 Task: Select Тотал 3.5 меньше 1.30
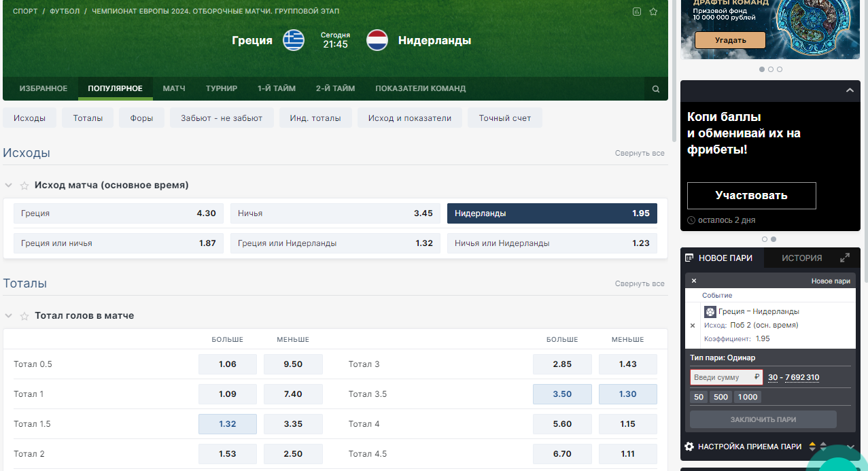pos(628,394)
